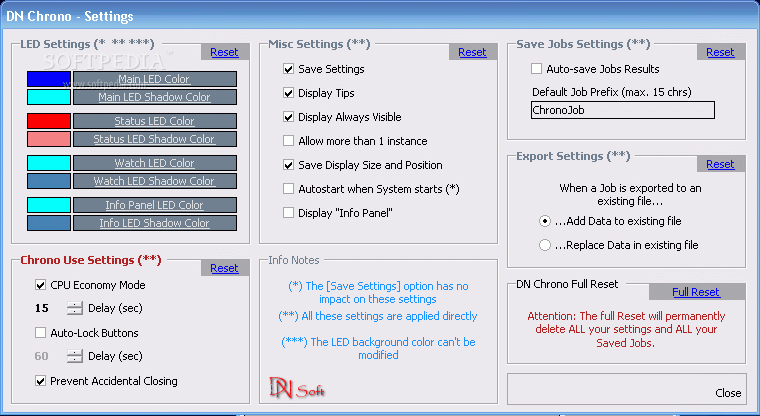Image resolution: width=760 pixels, height=416 pixels.
Task: Click the Full Reset link
Action: point(696,292)
